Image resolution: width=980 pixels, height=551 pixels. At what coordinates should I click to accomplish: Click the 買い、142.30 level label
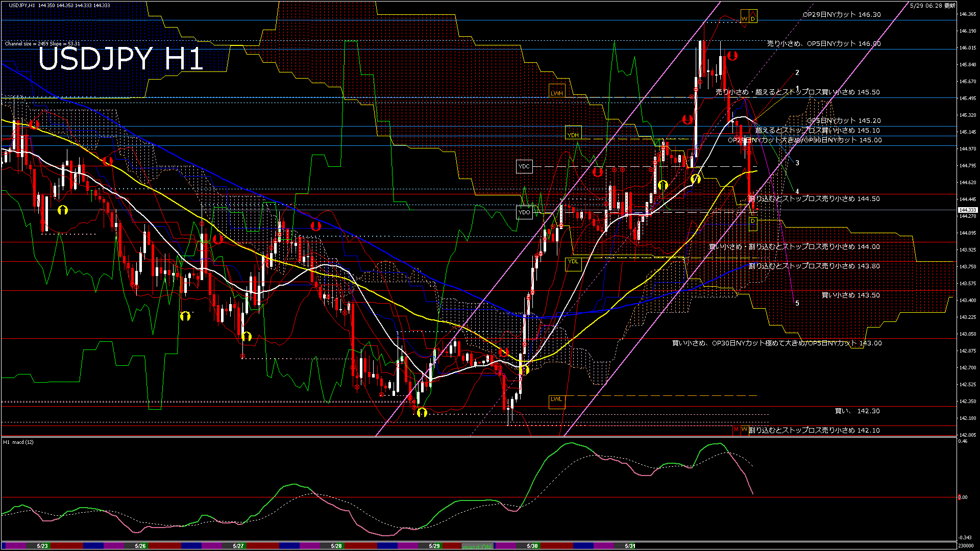pyautogui.click(x=857, y=411)
